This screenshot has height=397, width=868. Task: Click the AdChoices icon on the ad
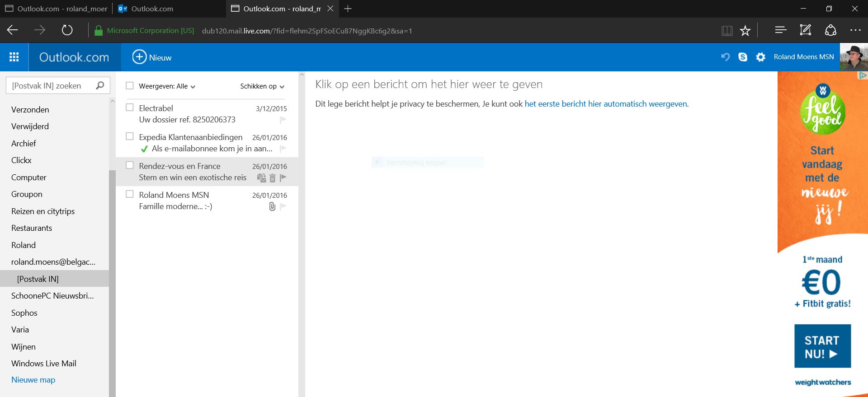point(863,75)
